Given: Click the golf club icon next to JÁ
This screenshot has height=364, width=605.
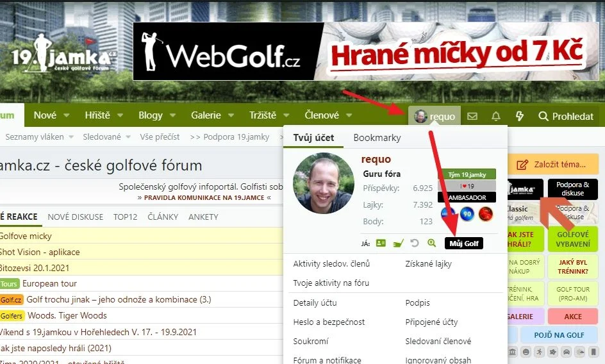Looking at the screenshot, I should [398, 243].
